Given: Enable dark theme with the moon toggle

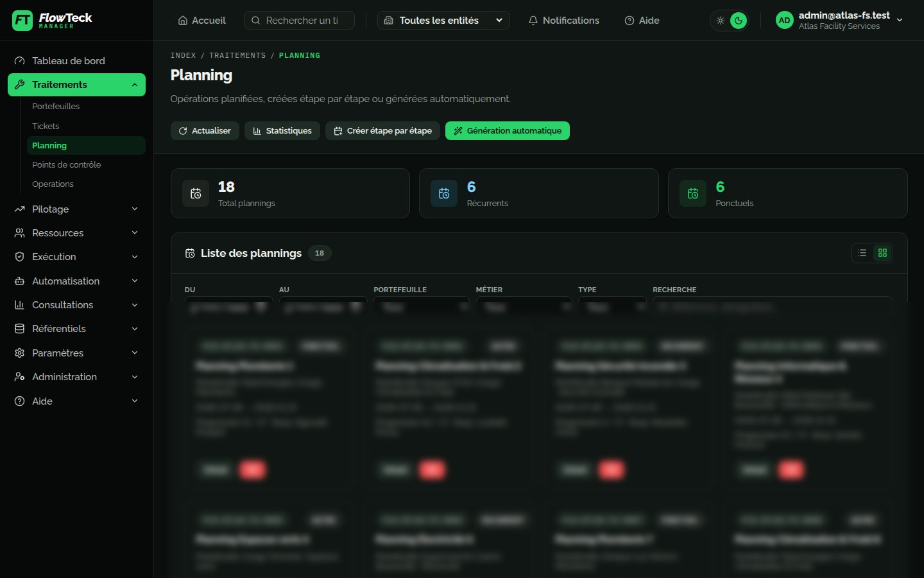Looking at the screenshot, I should coord(739,21).
